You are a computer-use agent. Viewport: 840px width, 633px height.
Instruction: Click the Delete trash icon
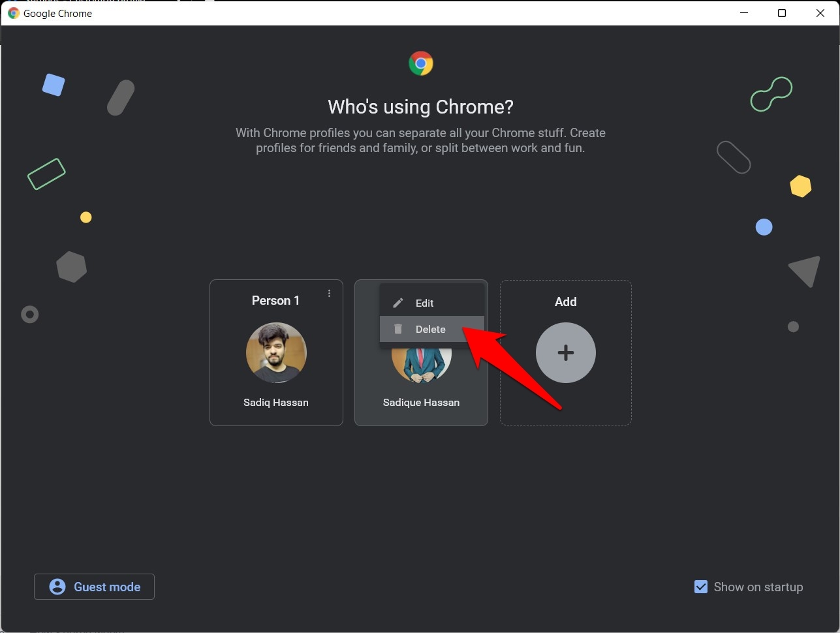point(398,329)
